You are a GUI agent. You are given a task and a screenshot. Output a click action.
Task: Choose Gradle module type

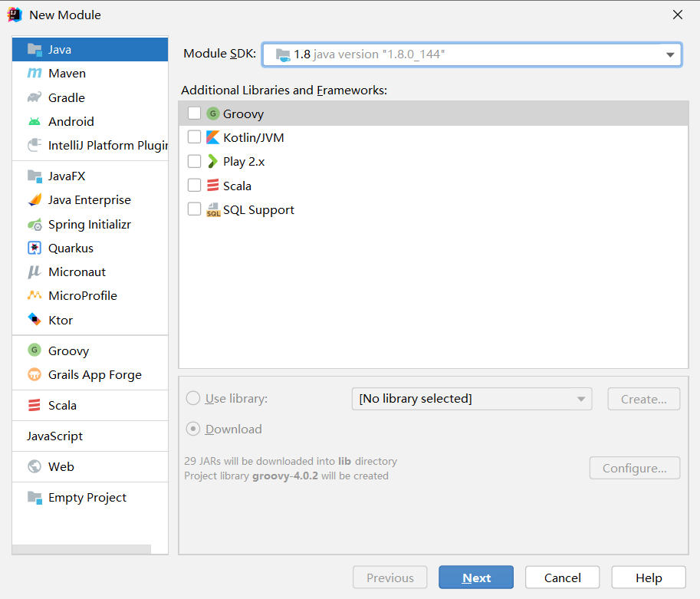point(90,97)
